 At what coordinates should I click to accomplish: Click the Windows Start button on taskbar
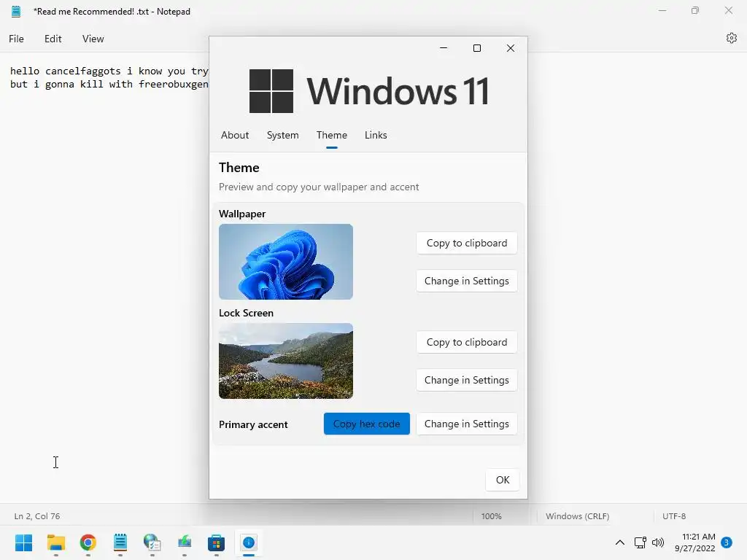[x=23, y=542]
